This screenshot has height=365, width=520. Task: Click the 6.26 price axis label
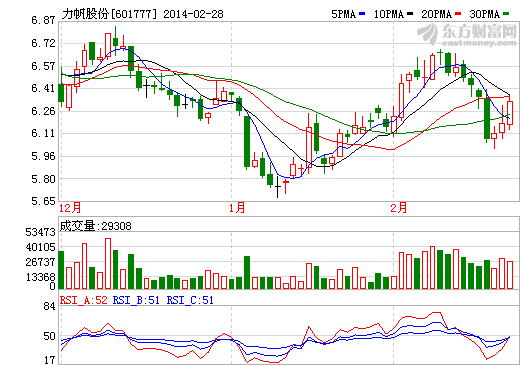point(43,111)
